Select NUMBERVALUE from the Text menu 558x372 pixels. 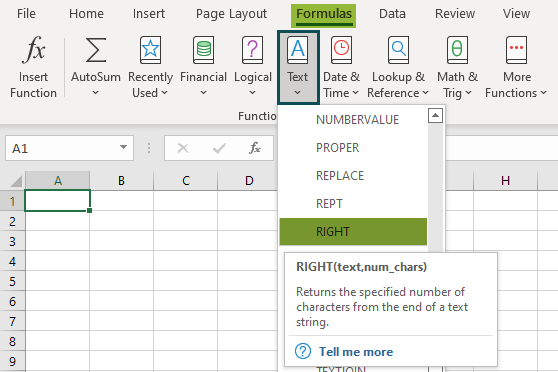(353, 120)
